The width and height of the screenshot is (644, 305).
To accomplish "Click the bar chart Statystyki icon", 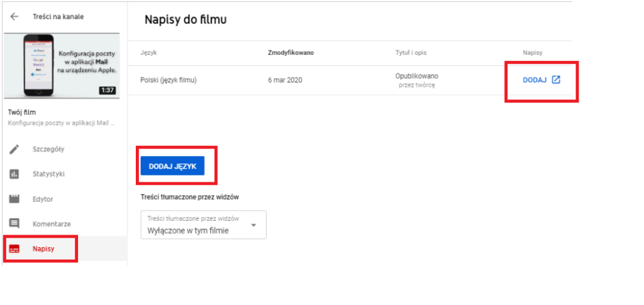I will [x=14, y=174].
